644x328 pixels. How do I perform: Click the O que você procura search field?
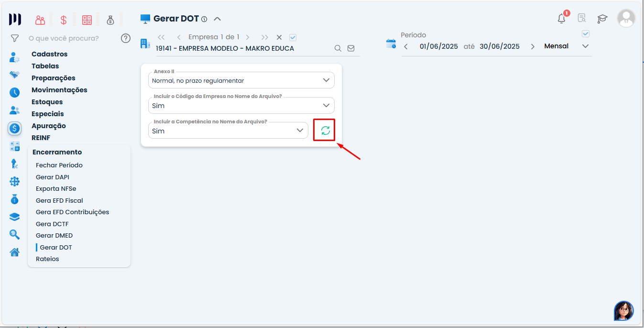pos(64,38)
